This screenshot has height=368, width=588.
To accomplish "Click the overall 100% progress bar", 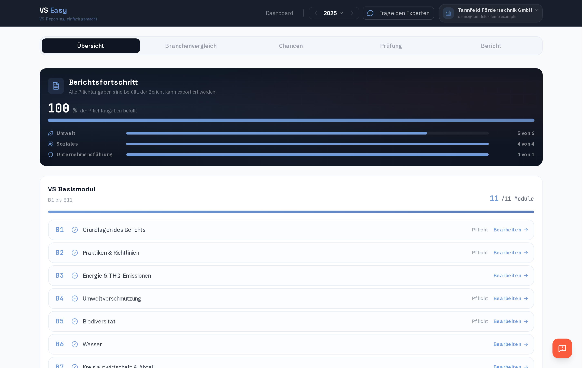I will (291, 120).
